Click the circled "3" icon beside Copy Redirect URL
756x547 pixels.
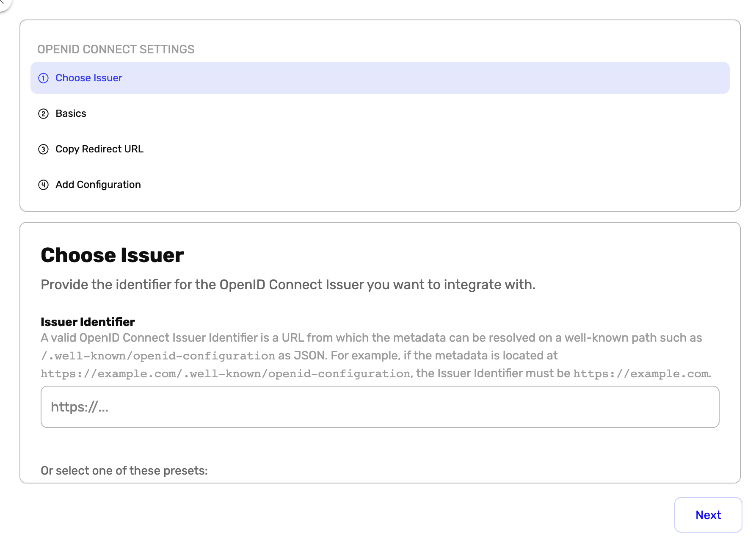pyautogui.click(x=44, y=149)
